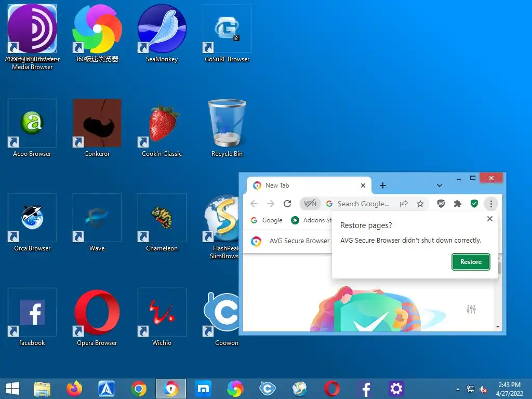This screenshot has width=532, height=399.
Task: Select the New Tab tab
Action: [x=309, y=185]
